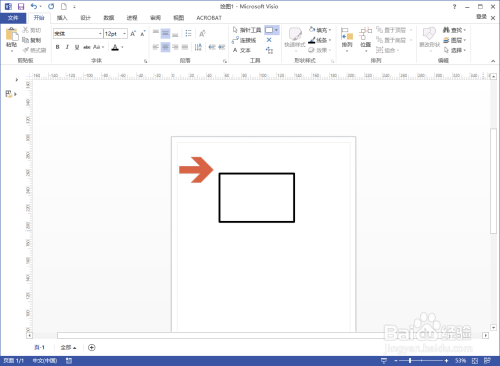Screen dimensions: 500x366
Task: Collapse the ribbon with the chevron
Action: pos(493,61)
